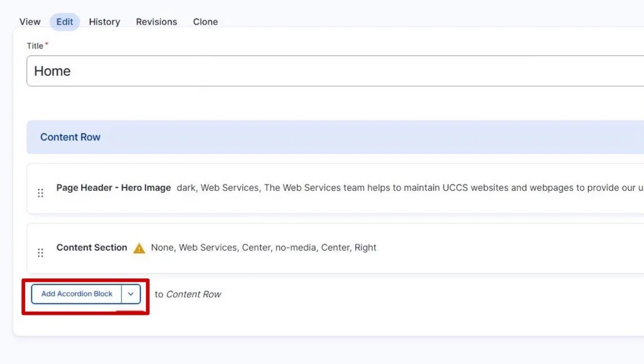644x364 pixels.
Task: Switch to the View tab
Action: click(x=30, y=21)
